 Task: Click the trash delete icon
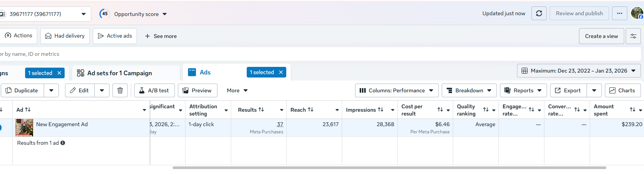pos(120,90)
